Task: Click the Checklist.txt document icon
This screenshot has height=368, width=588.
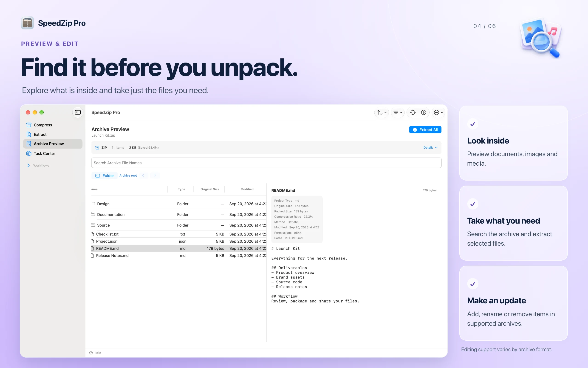Action: click(x=93, y=234)
